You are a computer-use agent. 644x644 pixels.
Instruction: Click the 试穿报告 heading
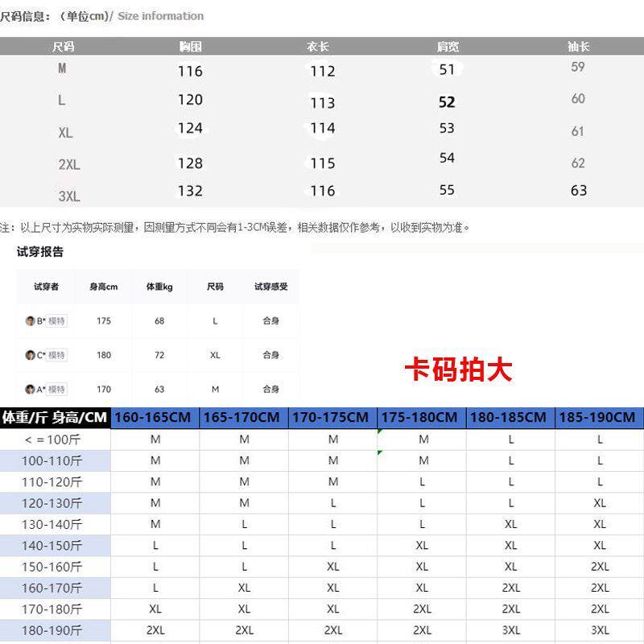[39, 252]
